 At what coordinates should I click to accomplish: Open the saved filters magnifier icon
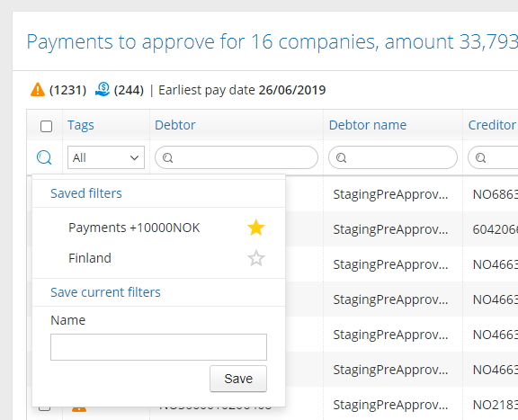click(44, 157)
